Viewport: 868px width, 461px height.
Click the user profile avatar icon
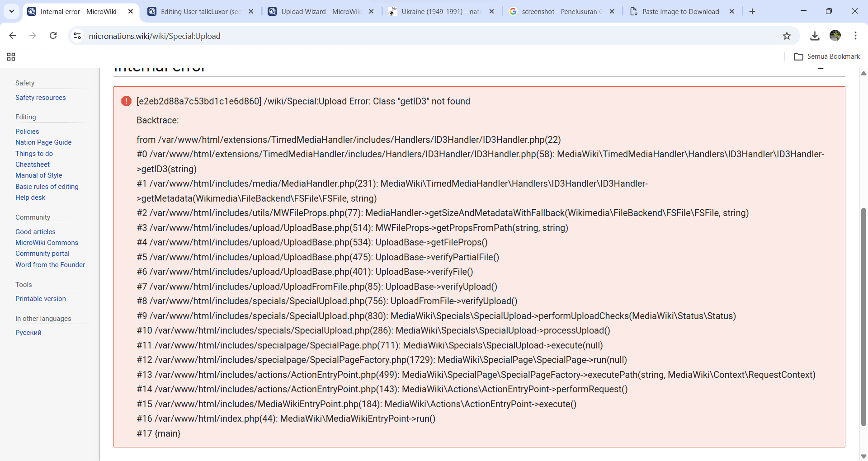(835, 36)
